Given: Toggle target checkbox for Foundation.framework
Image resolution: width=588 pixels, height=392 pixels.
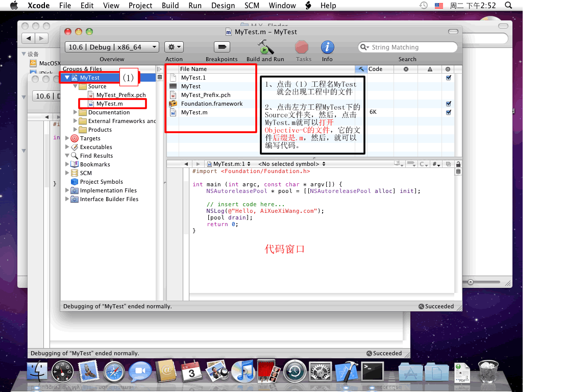Looking at the screenshot, I should [x=449, y=104].
